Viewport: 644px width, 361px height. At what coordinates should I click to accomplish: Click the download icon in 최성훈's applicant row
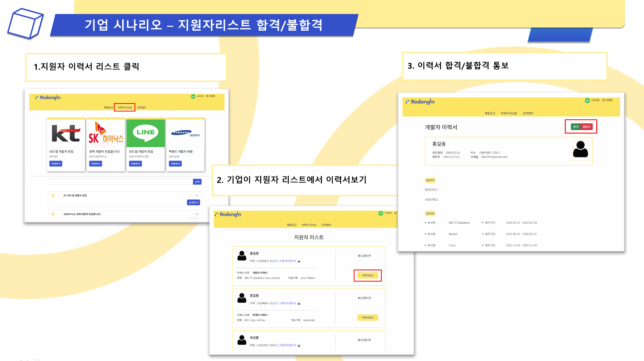click(x=299, y=346)
